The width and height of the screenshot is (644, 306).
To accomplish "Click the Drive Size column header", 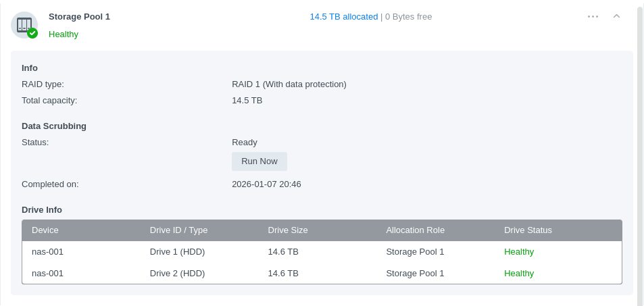I will coord(288,230).
